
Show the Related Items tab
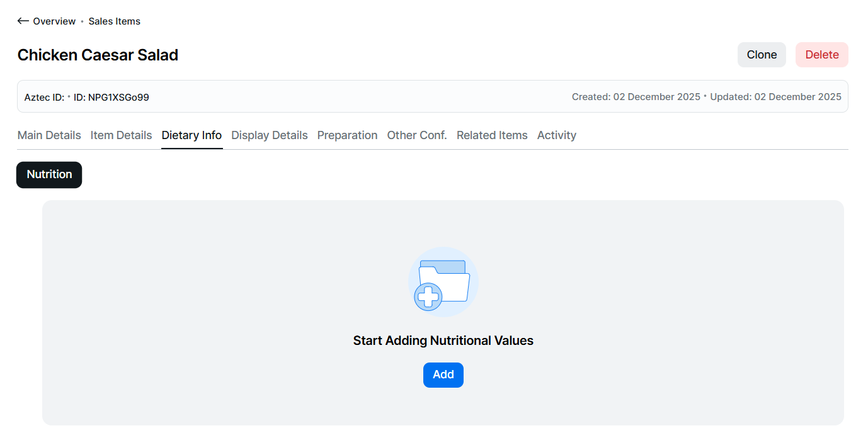coord(492,135)
